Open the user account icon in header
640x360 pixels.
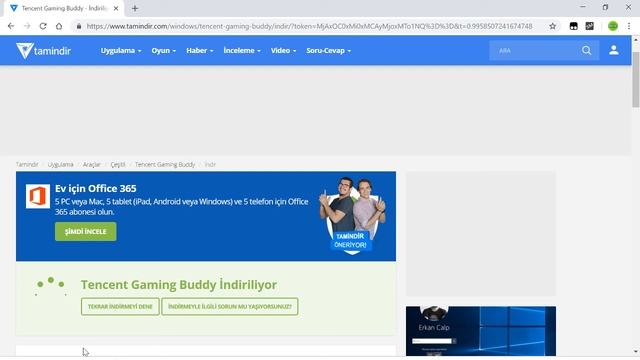tap(613, 50)
